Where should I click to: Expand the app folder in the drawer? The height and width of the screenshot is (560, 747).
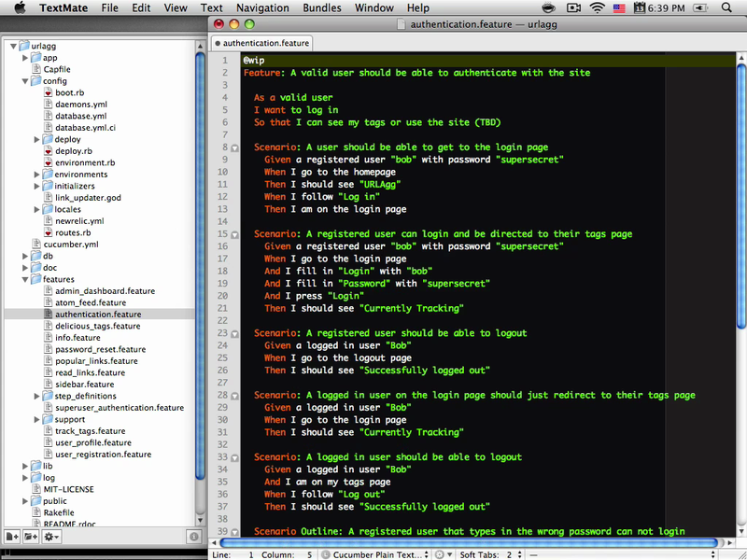[x=22, y=57]
